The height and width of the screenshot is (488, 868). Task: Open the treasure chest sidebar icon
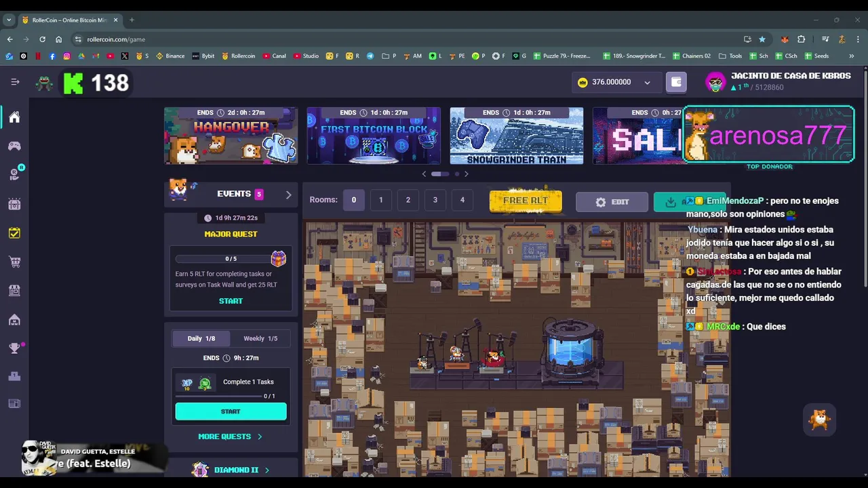pos(14,203)
